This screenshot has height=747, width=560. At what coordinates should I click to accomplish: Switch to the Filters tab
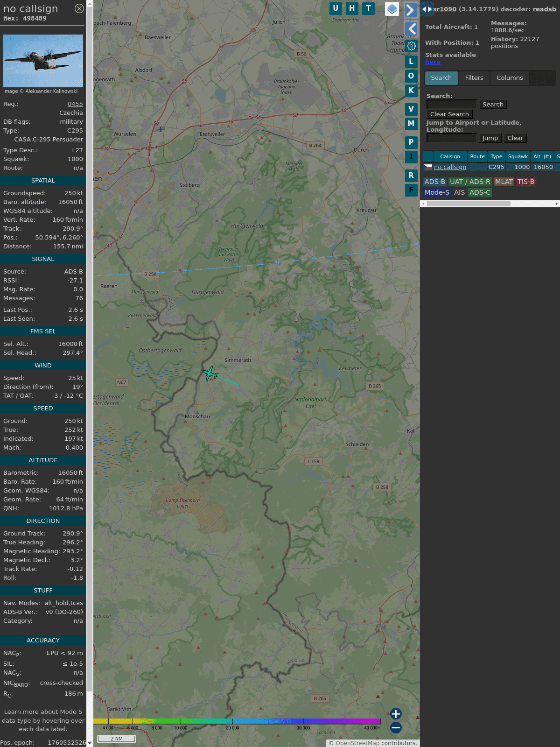click(474, 78)
